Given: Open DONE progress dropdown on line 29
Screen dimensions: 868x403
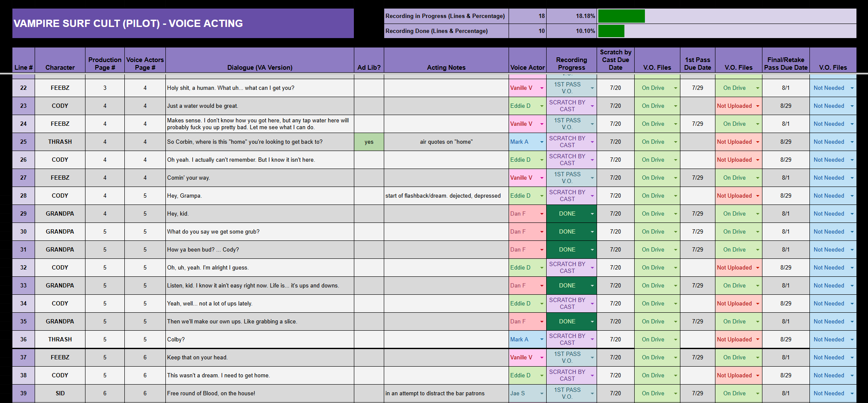Looking at the screenshot, I should (592, 214).
